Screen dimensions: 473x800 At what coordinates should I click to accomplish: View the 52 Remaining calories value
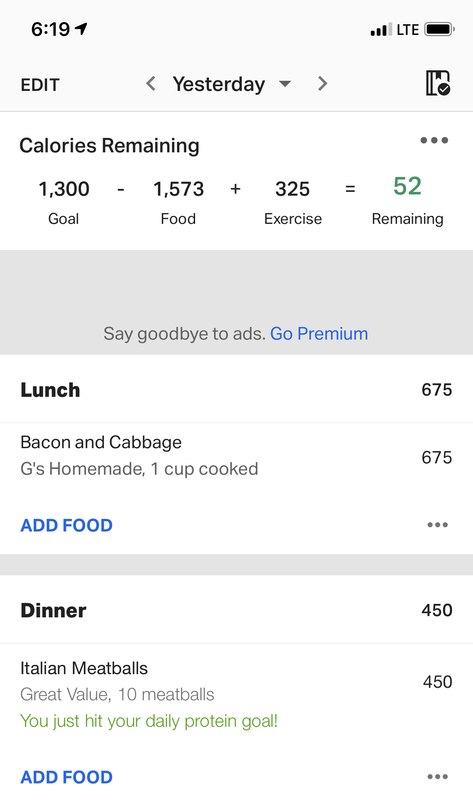407,186
